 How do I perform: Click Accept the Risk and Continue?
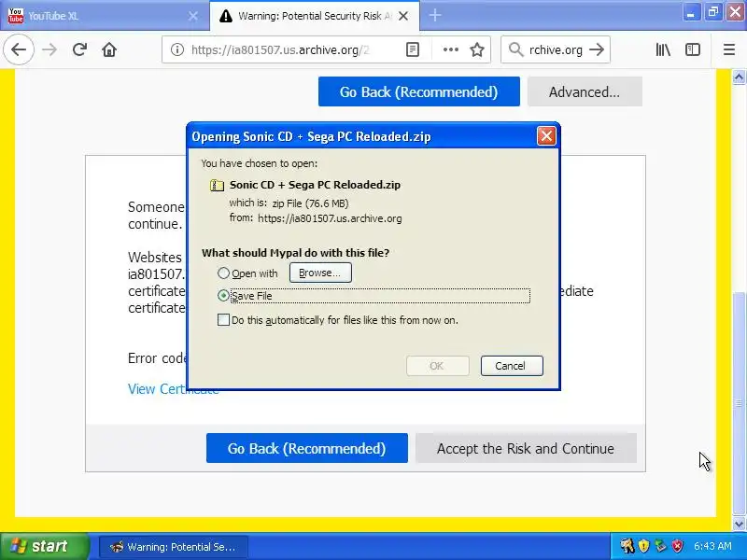526,448
